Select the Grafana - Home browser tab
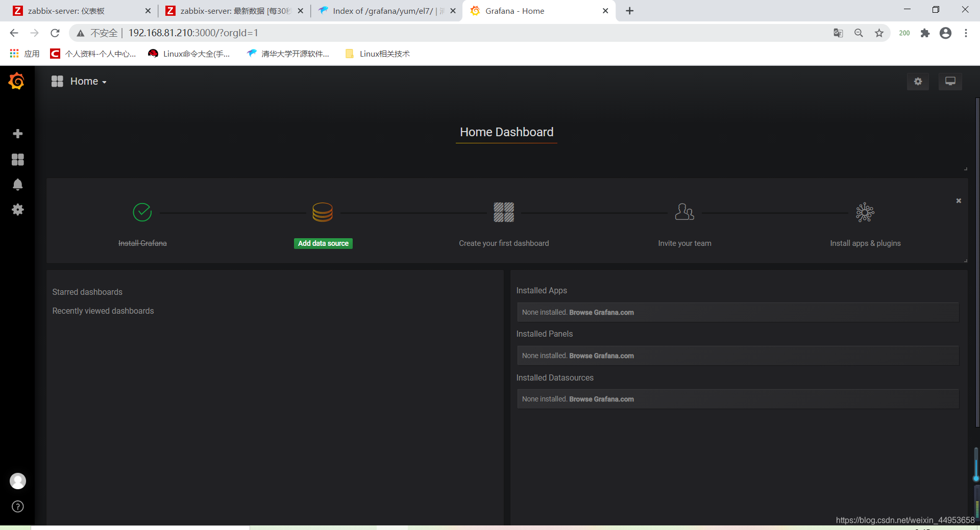Image resolution: width=980 pixels, height=530 pixels. point(538,11)
